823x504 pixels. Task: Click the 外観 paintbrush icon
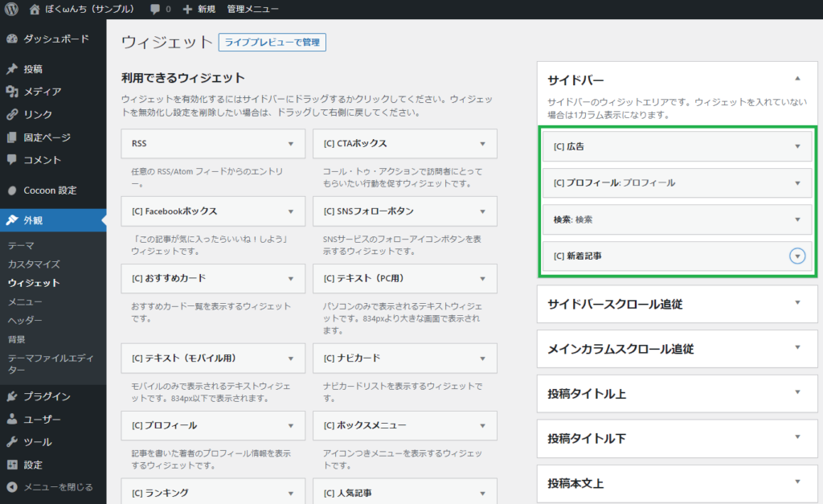[12, 220]
